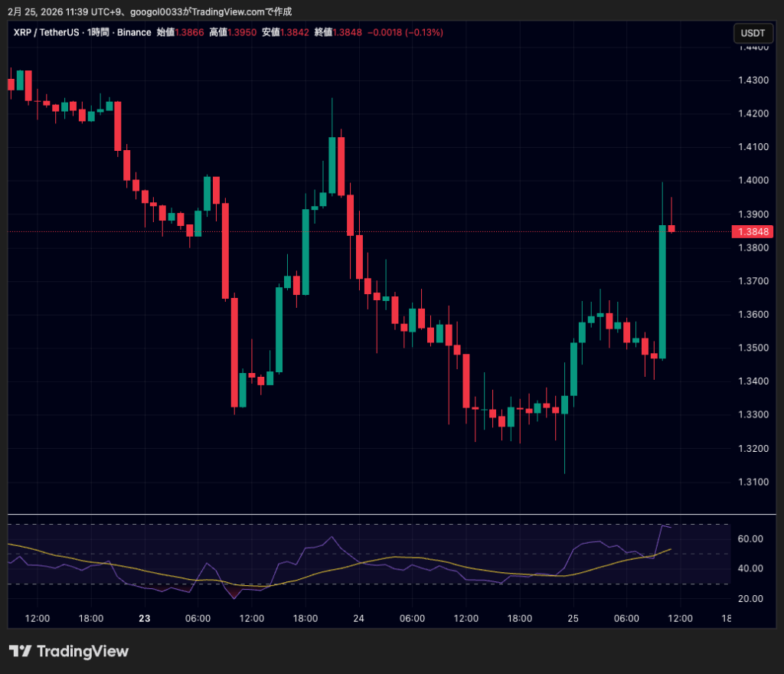Click the 1.4000 price axis label
The image size is (784, 674).
(753, 181)
